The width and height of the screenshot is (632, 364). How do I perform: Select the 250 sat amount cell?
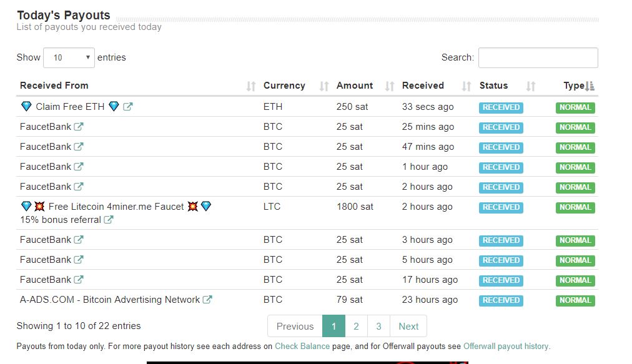click(x=352, y=106)
